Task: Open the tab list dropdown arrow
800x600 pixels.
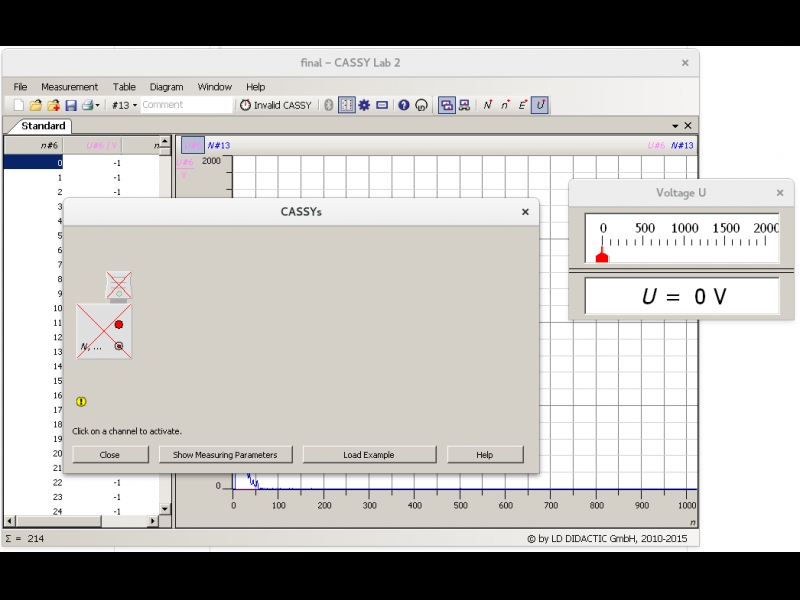Action: point(675,126)
